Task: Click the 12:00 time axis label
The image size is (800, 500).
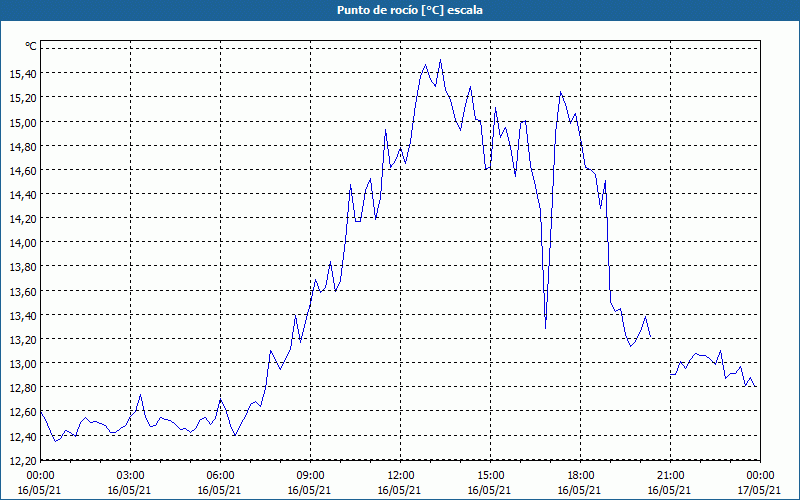Action: (400, 476)
